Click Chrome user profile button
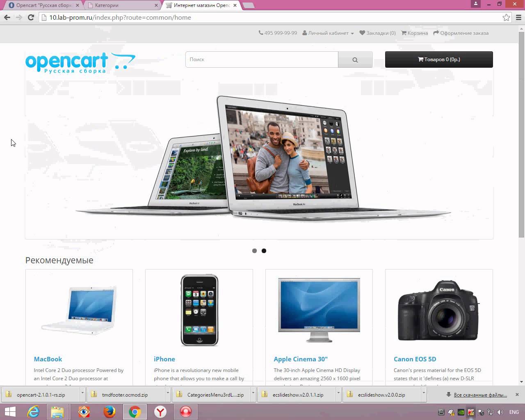Image resolution: width=525 pixels, height=420 pixels. coord(476,4)
